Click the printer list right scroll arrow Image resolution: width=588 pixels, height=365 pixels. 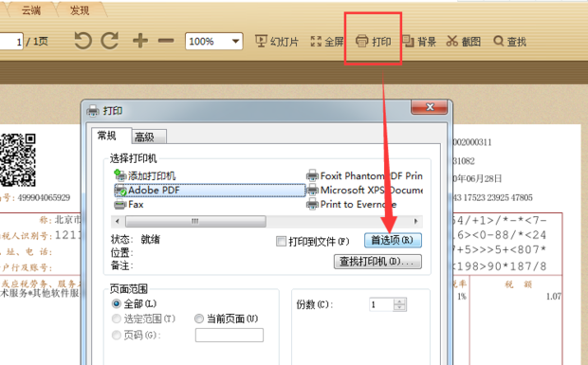coord(415,221)
